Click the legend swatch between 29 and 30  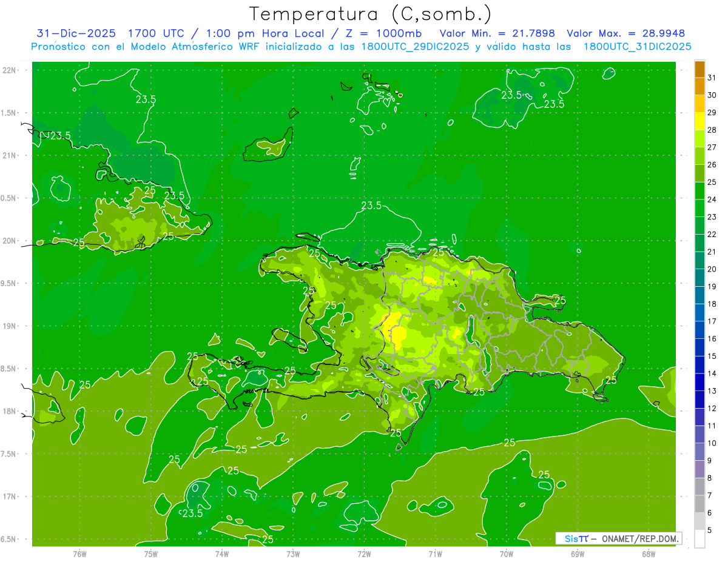tap(699, 104)
